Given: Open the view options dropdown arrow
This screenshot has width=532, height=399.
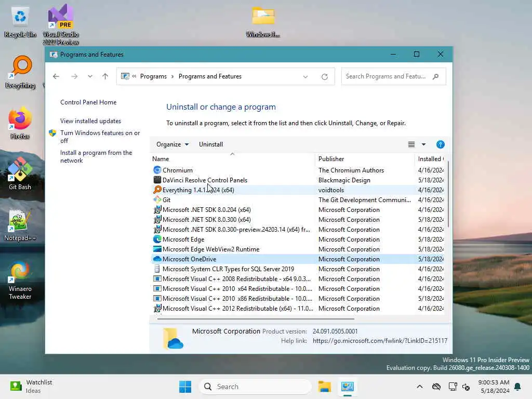Looking at the screenshot, I should tap(424, 144).
